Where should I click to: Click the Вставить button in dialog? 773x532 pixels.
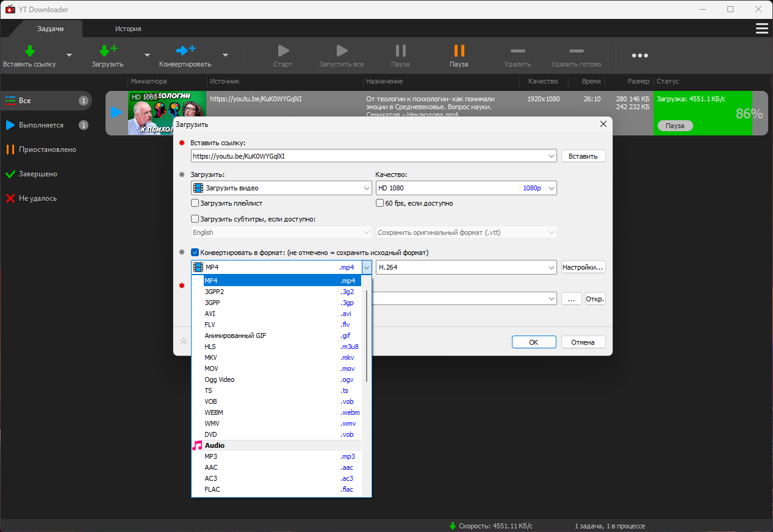[x=583, y=156]
